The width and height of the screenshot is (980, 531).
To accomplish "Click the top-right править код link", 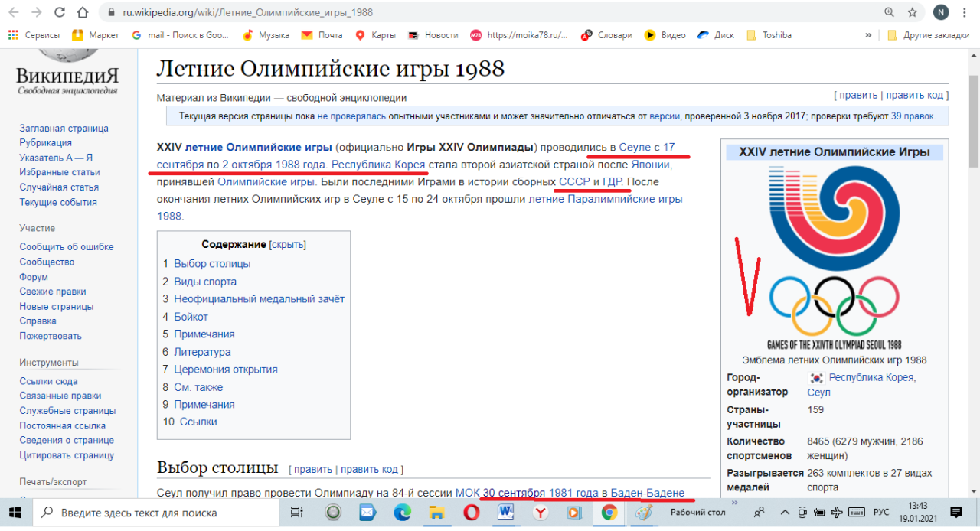I will click(x=915, y=95).
